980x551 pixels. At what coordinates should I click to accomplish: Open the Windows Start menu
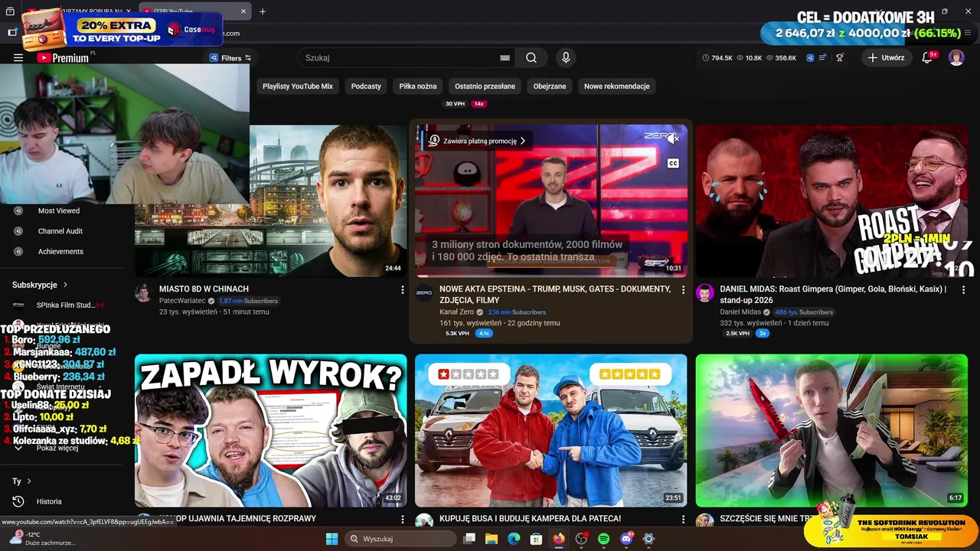[332, 539]
